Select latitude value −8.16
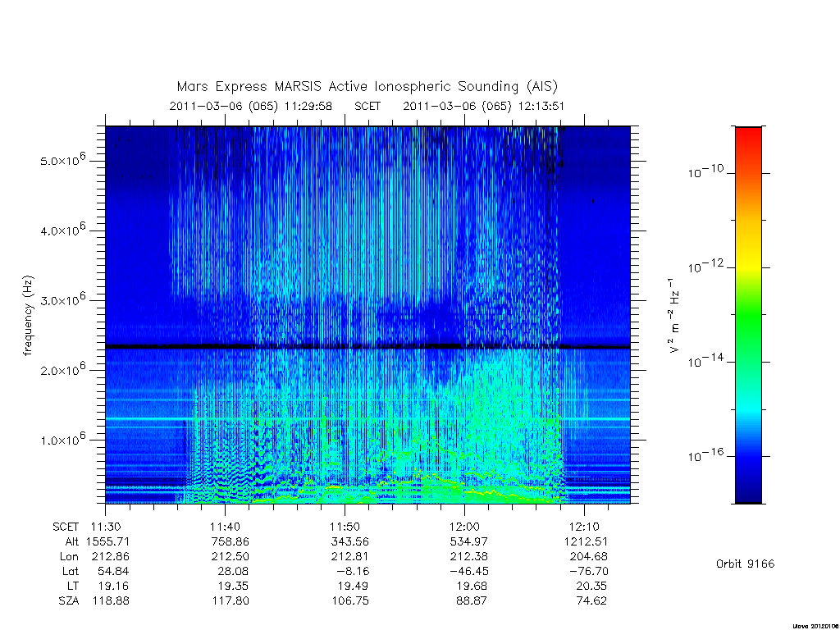Image resolution: width=840 pixels, height=630 pixels. pos(351,571)
